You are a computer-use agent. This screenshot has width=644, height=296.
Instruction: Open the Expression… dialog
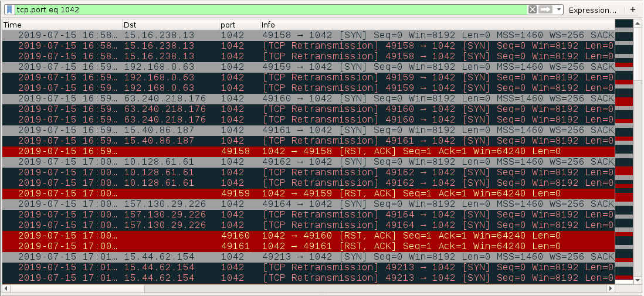[x=592, y=10]
